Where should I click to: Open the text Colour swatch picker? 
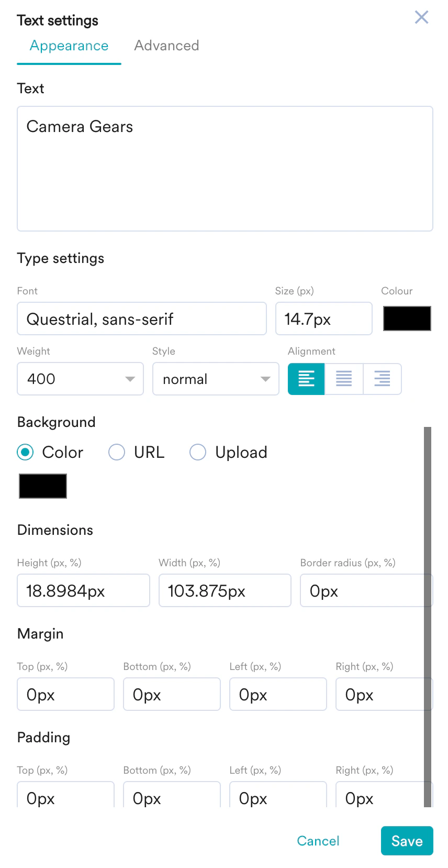pyautogui.click(x=407, y=318)
